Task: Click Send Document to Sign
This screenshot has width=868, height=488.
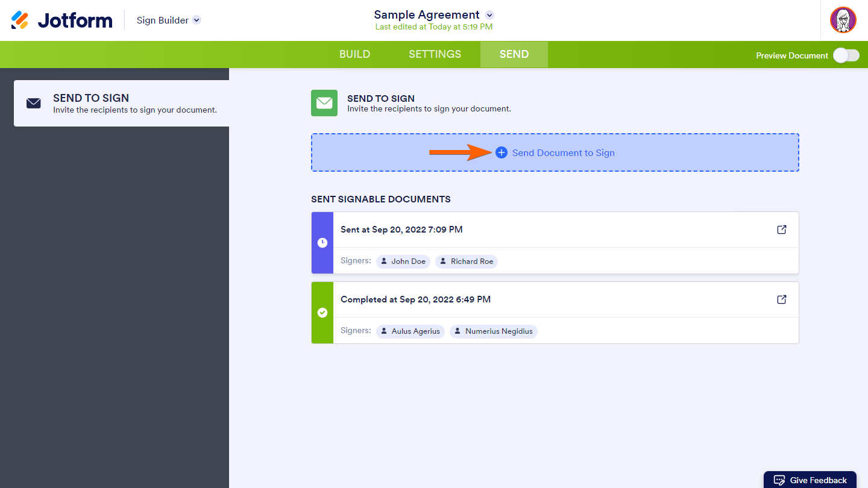Action: (x=555, y=152)
